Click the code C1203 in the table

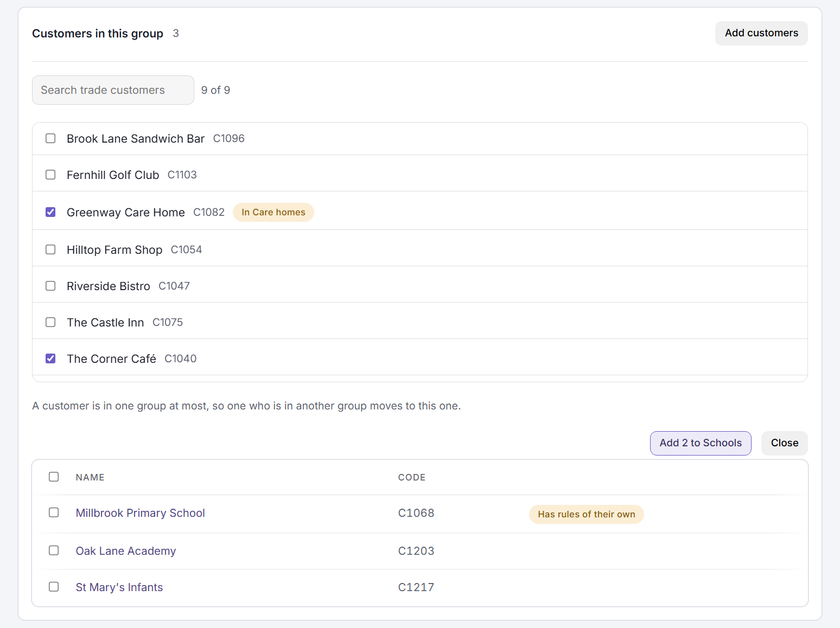(416, 551)
